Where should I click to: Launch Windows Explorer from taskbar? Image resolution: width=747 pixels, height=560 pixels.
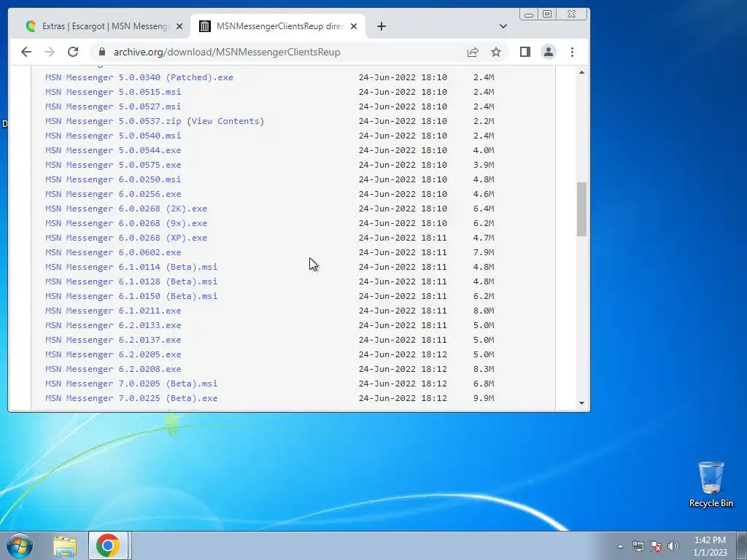pyautogui.click(x=65, y=546)
